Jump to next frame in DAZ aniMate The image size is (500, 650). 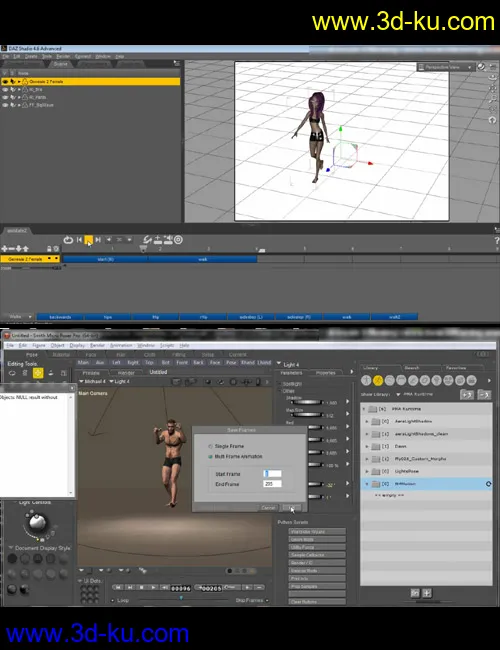[98, 240]
